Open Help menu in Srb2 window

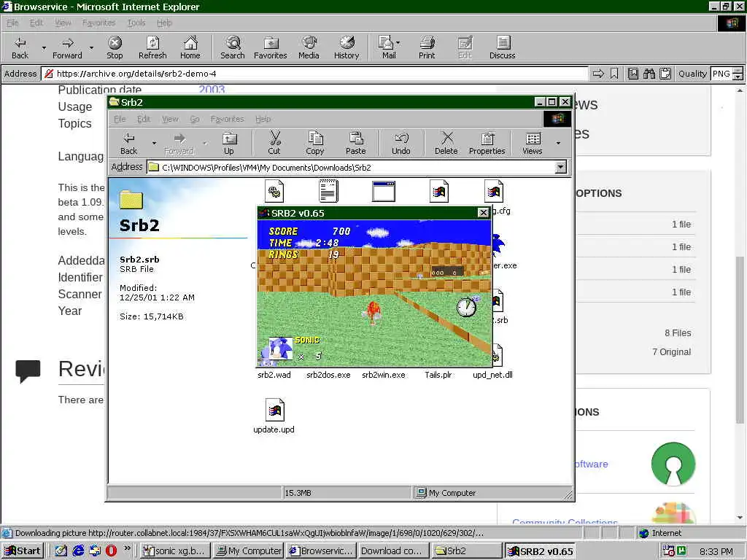[x=263, y=119]
